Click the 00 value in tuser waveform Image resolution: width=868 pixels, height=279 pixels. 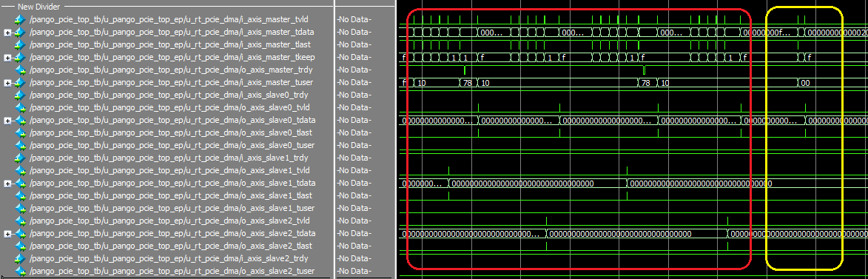coord(805,83)
